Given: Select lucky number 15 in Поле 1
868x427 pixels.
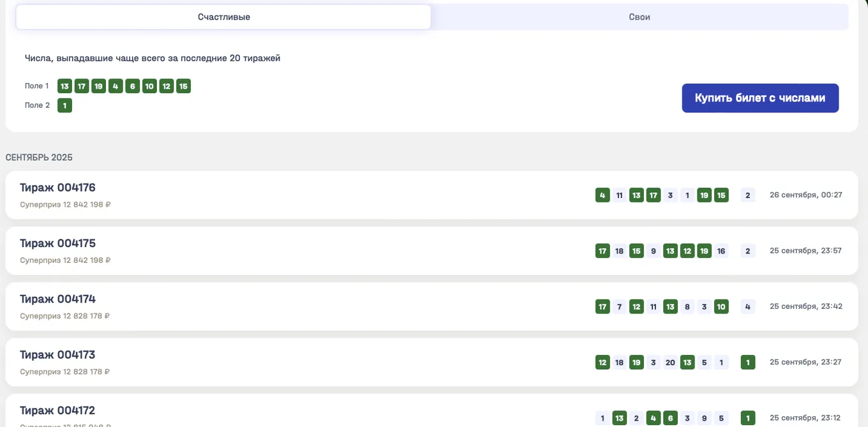Looking at the screenshot, I should [x=184, y=86].
